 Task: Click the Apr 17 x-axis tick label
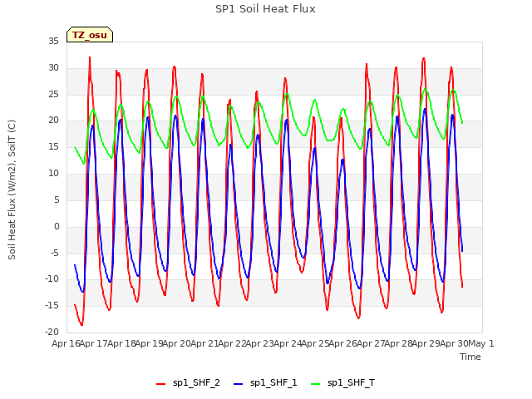[94, 343]
